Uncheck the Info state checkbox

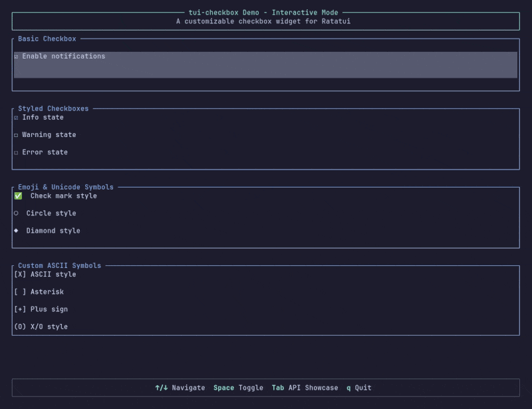(x=16, y=118)
